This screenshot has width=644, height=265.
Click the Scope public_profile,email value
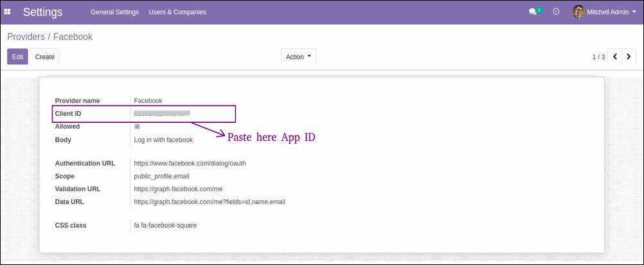coord(161,176)
